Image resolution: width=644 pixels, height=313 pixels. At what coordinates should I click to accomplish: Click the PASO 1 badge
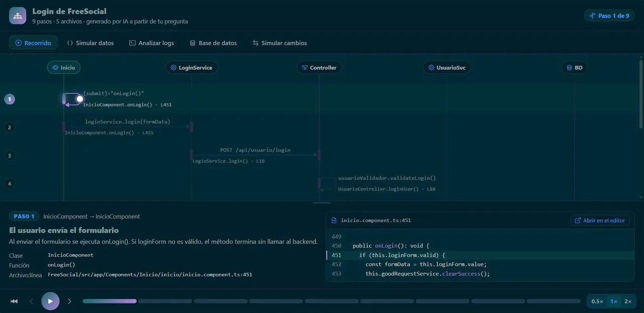pos(24,216)
